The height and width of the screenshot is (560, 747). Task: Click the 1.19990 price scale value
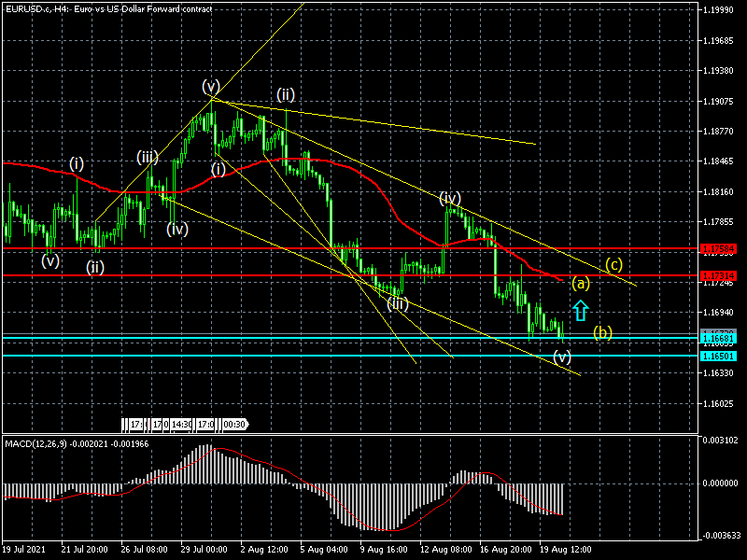click(722, 11)
